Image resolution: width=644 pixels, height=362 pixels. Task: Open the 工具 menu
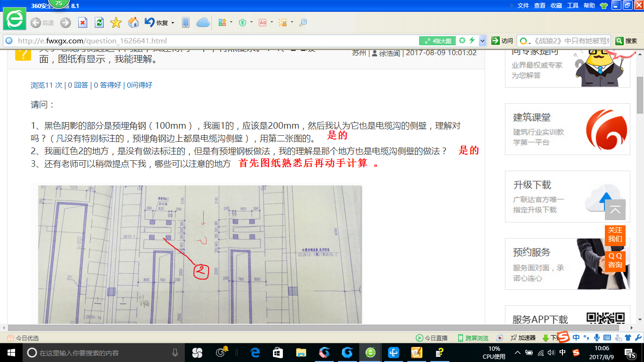click(x=573, y=6)
